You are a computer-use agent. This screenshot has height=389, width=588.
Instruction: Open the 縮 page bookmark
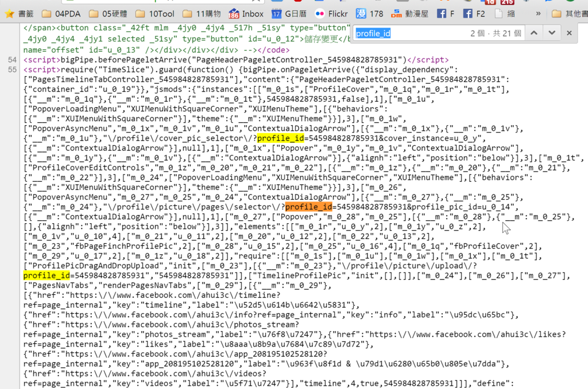pos(505,14)
